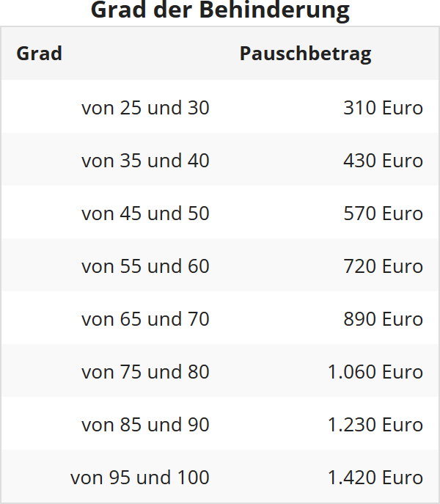Click the '890 Euro' amount cell

[383, 319]
